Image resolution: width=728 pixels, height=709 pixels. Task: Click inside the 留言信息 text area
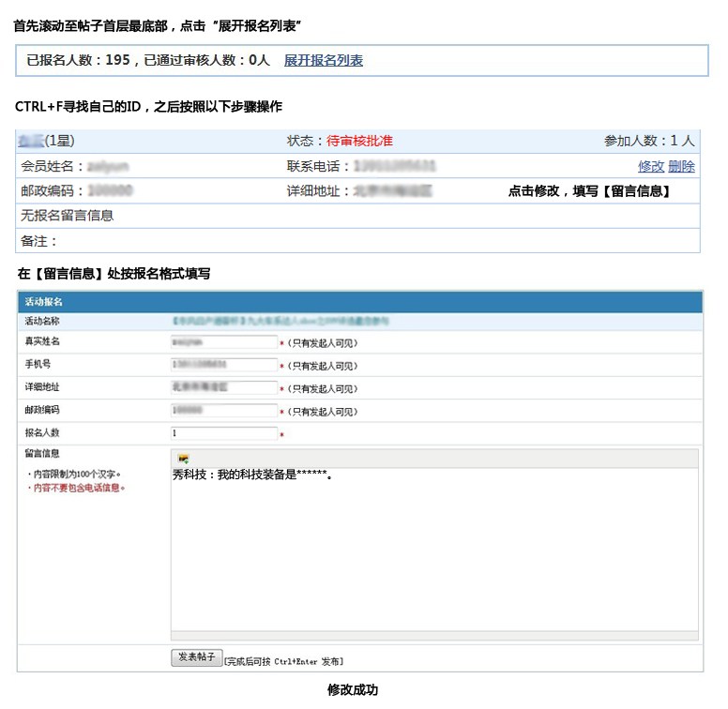coord(433,553)
